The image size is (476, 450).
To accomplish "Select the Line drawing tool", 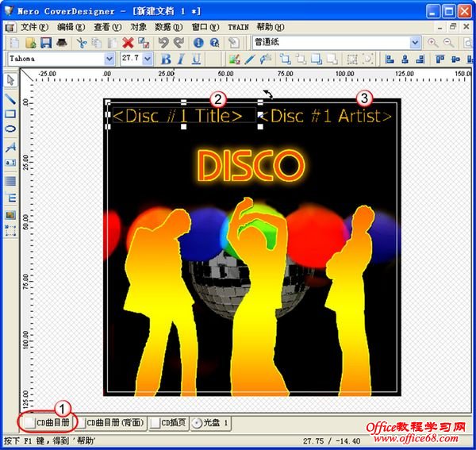I will coord(10,99).
